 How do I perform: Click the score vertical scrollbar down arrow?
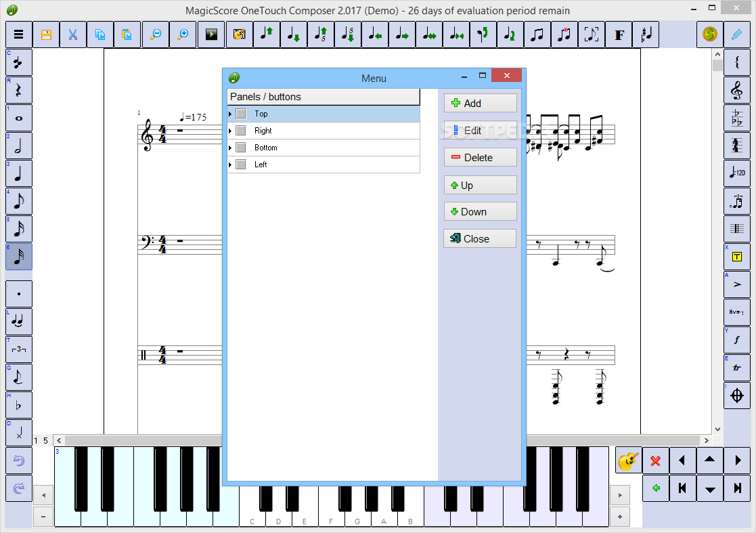(x=717, y=429)
